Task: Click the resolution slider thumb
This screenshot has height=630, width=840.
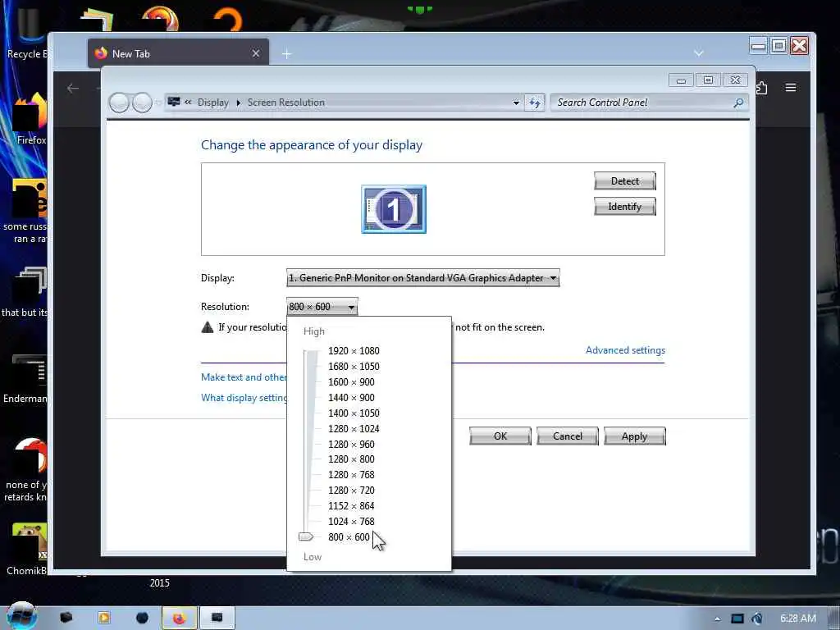Action: point(306,536)
